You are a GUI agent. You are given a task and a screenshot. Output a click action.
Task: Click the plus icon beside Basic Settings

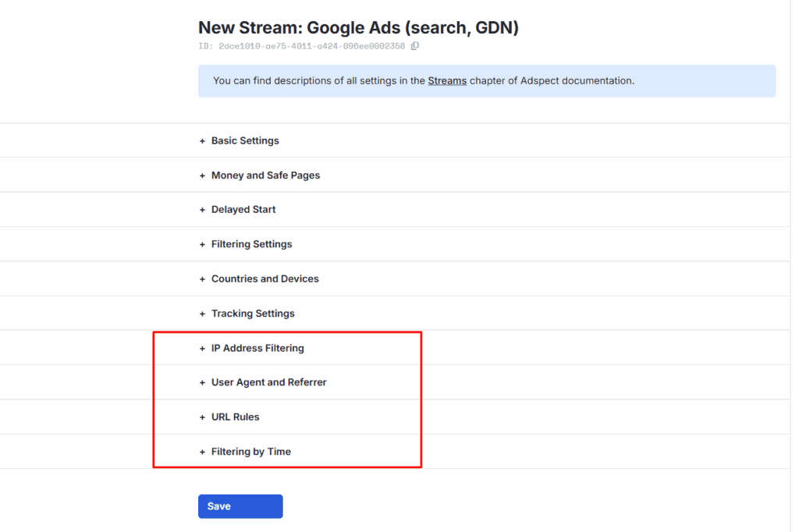(x=202, y=141)
